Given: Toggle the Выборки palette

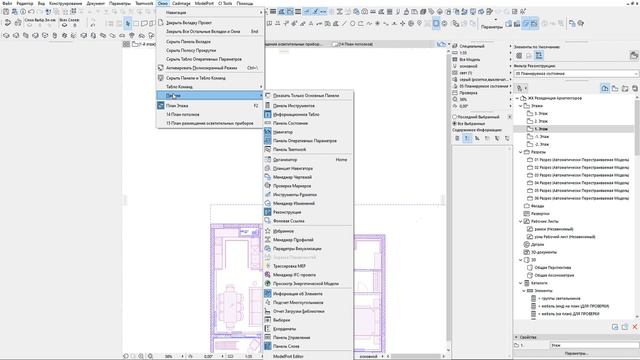Looking at the screenshot, I should click(309, 320).
